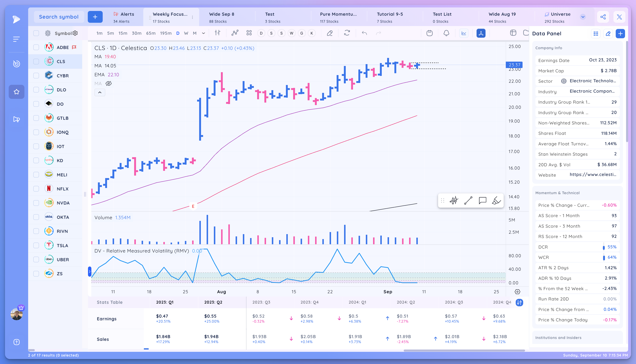Select the brush clear drawing tool

pyautogui.click(x=496, y=200)
